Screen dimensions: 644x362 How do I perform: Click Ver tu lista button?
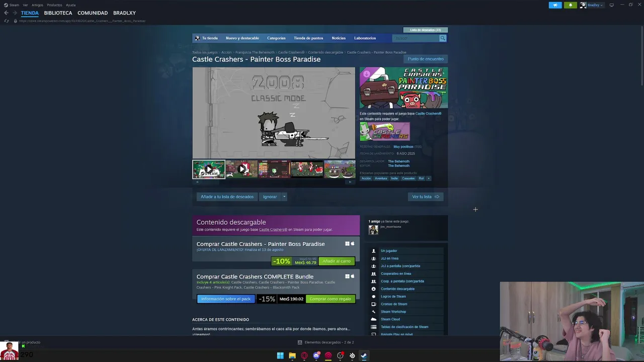[426, 197]
